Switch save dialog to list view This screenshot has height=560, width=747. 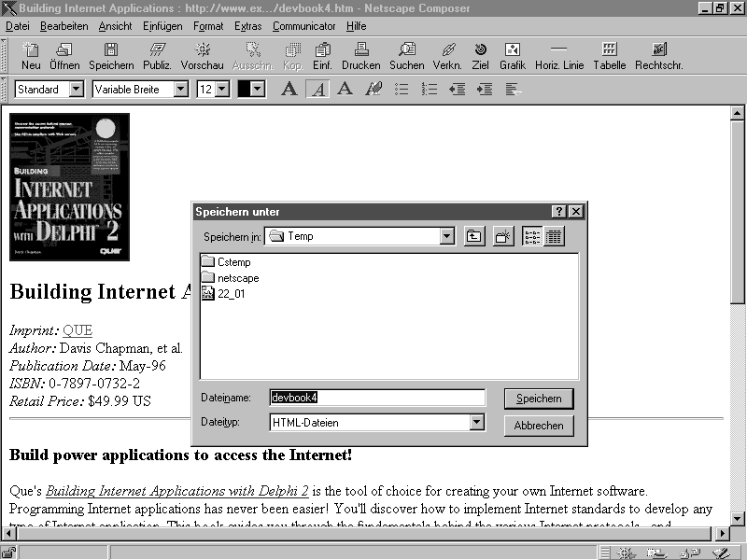pyautogui.click(x=532, y=236)
